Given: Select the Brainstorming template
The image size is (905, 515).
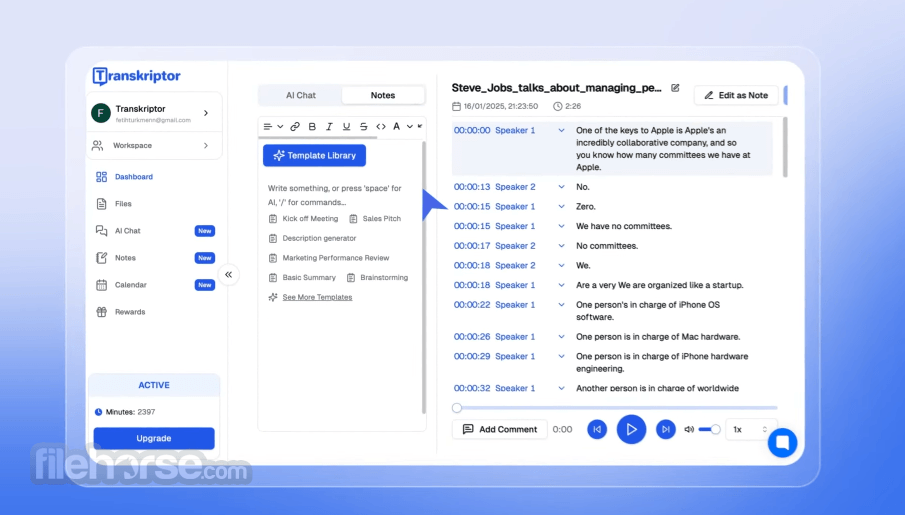Looking at the screenshot, I should pos(377,278).
